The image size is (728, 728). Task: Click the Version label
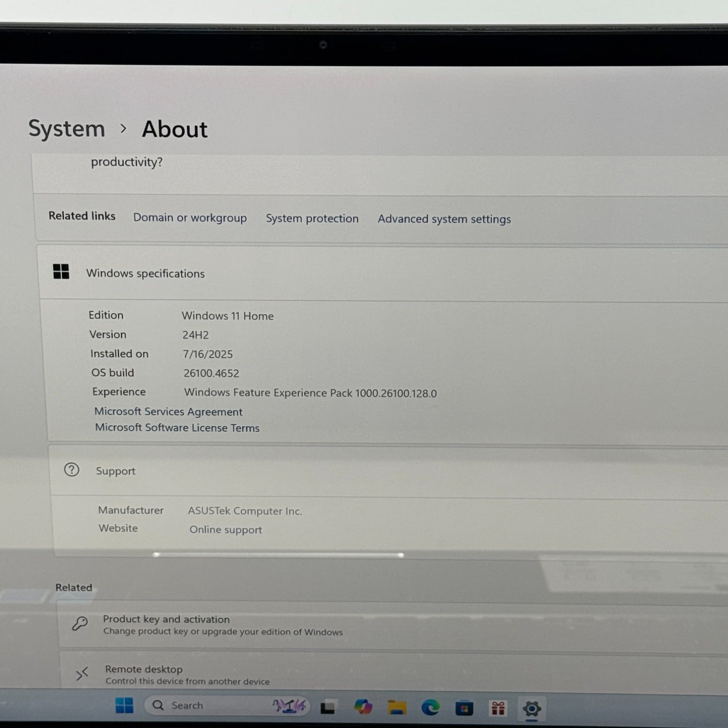point(108,334)
